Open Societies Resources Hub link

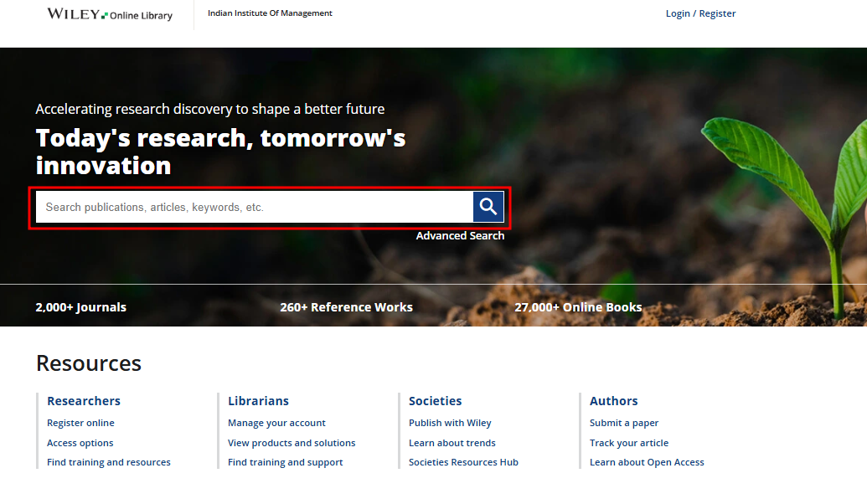463,462
